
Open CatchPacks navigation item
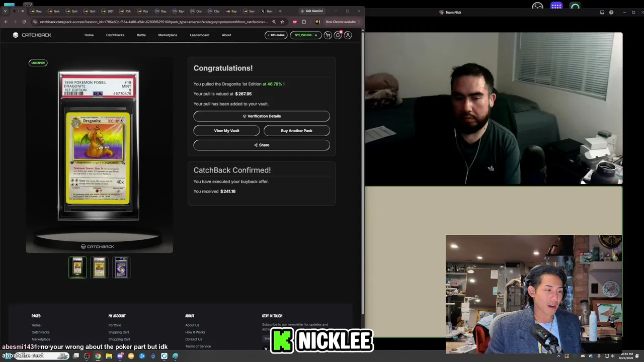[x=115, y=35]
